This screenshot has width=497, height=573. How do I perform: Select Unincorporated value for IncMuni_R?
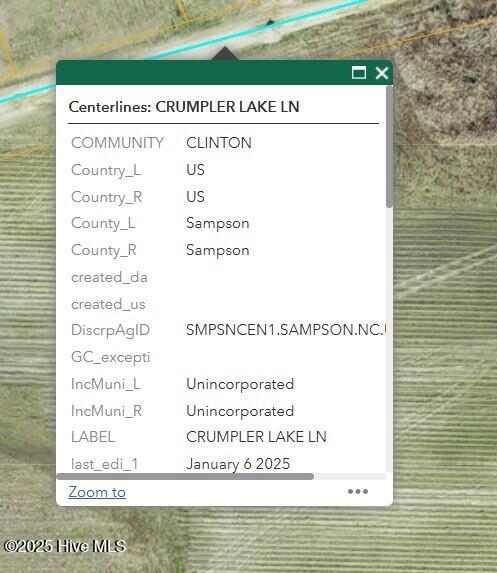[240, 411]
